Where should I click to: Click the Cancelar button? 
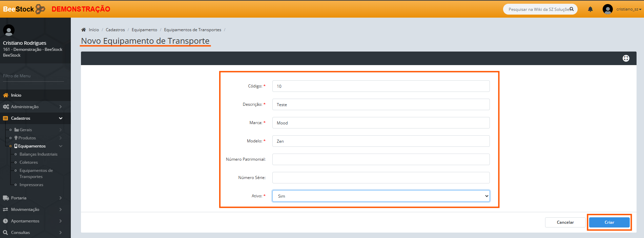(x=565, y=222)
